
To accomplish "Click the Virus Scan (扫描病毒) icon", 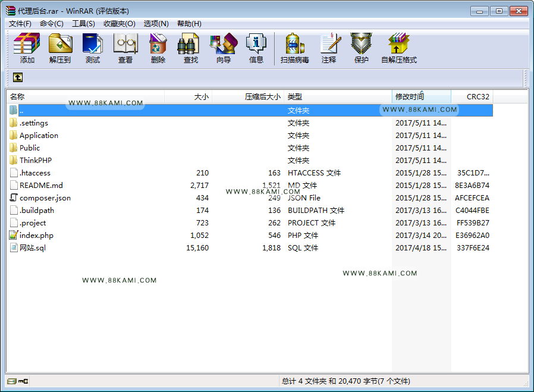I will [x=294, y=43].
